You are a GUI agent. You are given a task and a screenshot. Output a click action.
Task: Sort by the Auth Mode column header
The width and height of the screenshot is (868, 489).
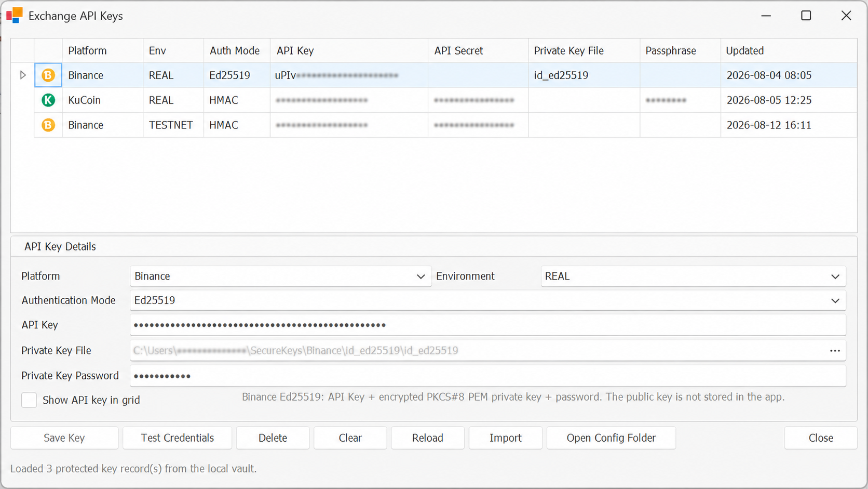pos(237,51)
